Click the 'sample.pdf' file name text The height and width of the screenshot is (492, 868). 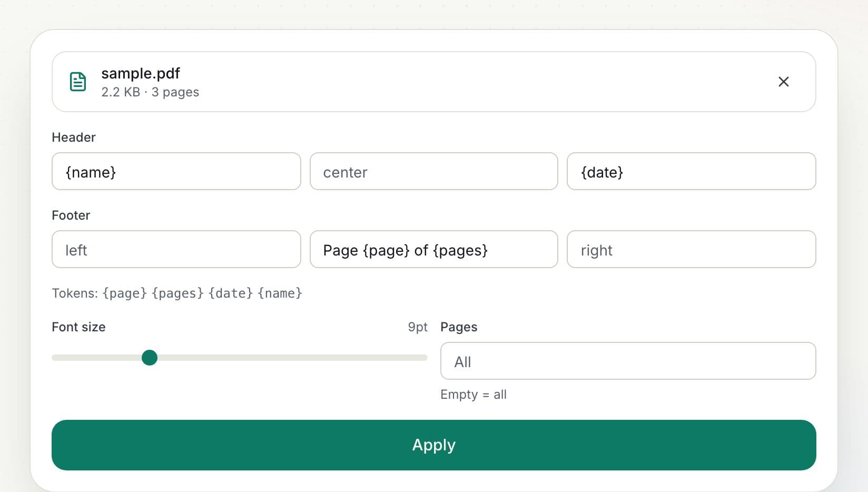point(141,73)
